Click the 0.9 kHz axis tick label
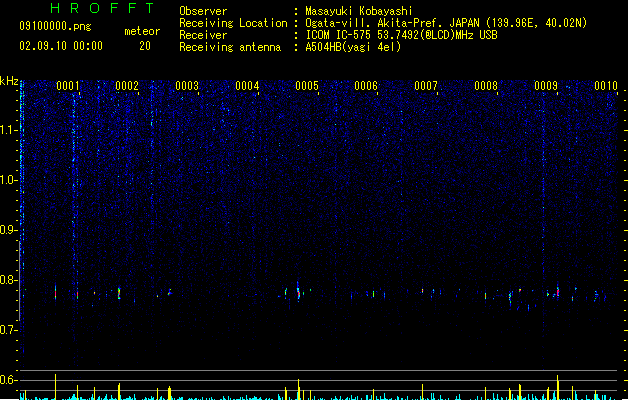The width and height of the screenshot is (629, 400). click(x=8, y=230)
